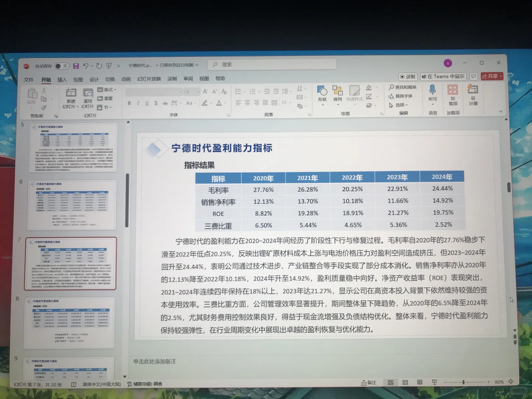Switch to the 幻灯片放映 slideshow tab
The height and width of the screenshot is (399, 532).
click(x=149, y=79)
